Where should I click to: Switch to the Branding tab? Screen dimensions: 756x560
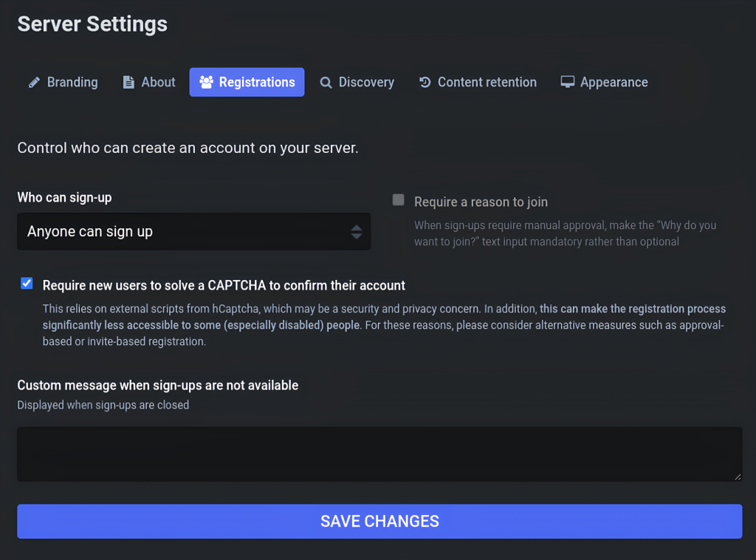62,82
